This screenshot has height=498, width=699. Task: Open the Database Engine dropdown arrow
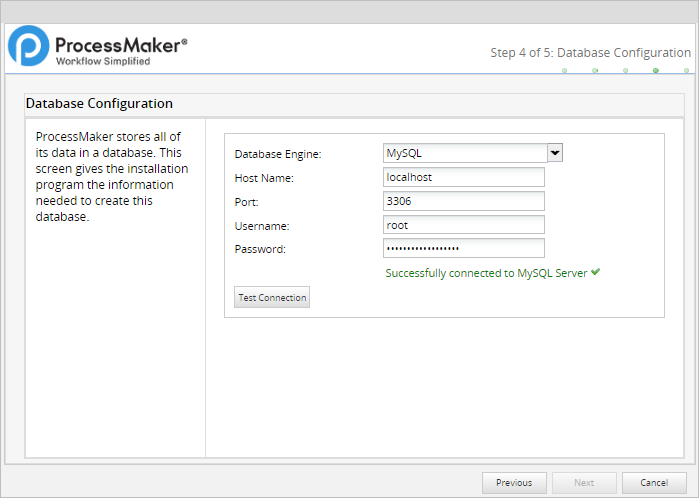click(x=555, y=153)
